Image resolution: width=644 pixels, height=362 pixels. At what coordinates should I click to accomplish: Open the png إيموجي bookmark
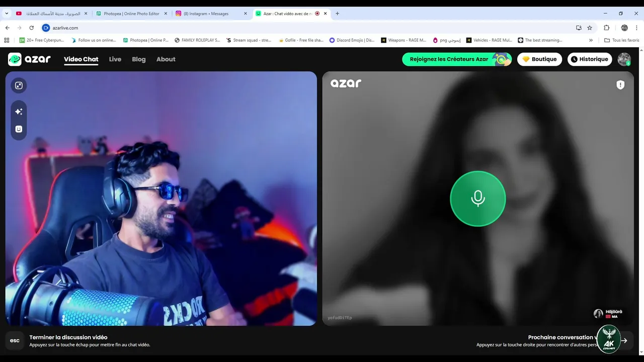pyautogui.click(x=447, y=40)
